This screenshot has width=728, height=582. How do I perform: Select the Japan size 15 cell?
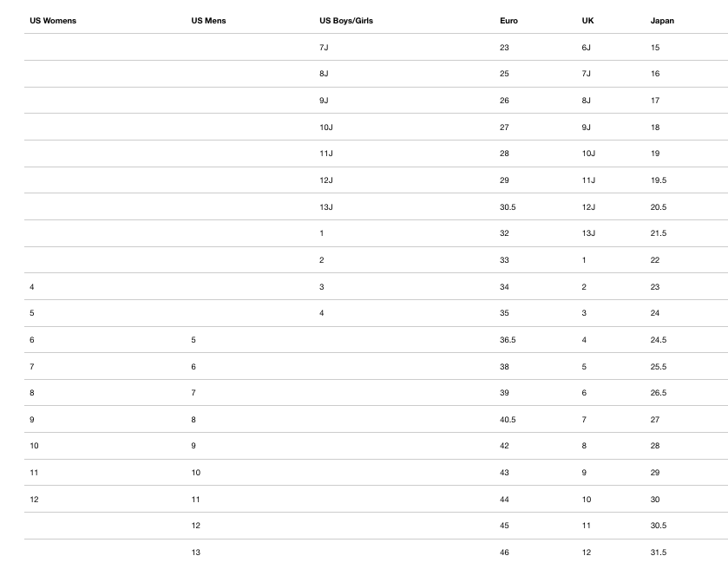pos(655,48)
